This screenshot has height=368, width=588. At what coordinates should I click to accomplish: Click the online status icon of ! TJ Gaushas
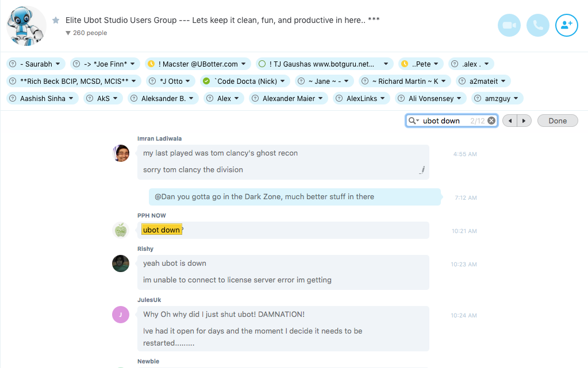pyautogui.click(x=262, y=64)
